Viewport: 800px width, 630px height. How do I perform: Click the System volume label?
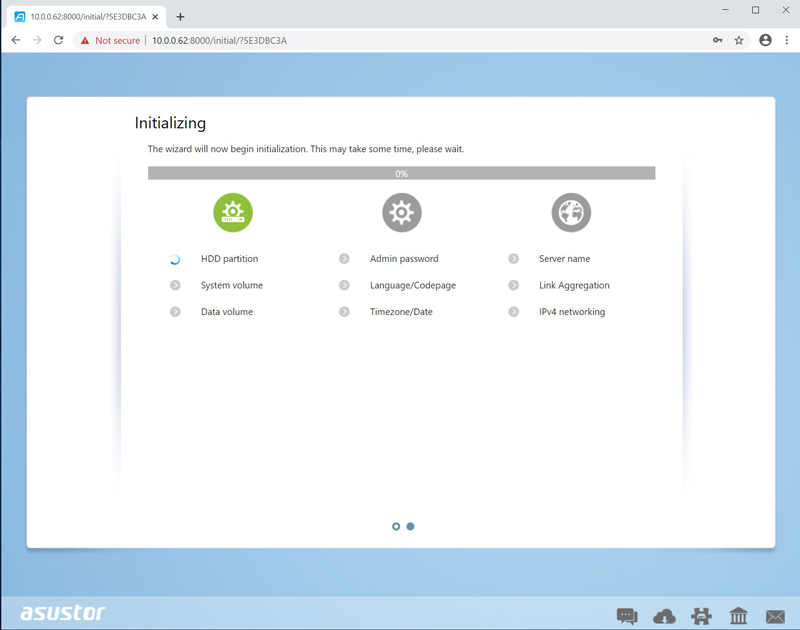pos(232,285)
